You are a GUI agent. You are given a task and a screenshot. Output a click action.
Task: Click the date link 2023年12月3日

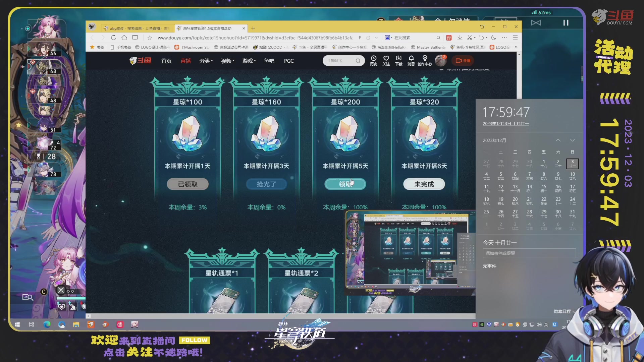coord(506,124)
